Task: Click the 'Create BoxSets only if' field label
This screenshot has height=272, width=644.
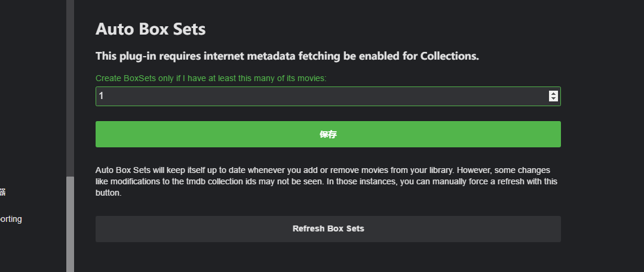Action: pyautogui.click(x=211, y=78)
